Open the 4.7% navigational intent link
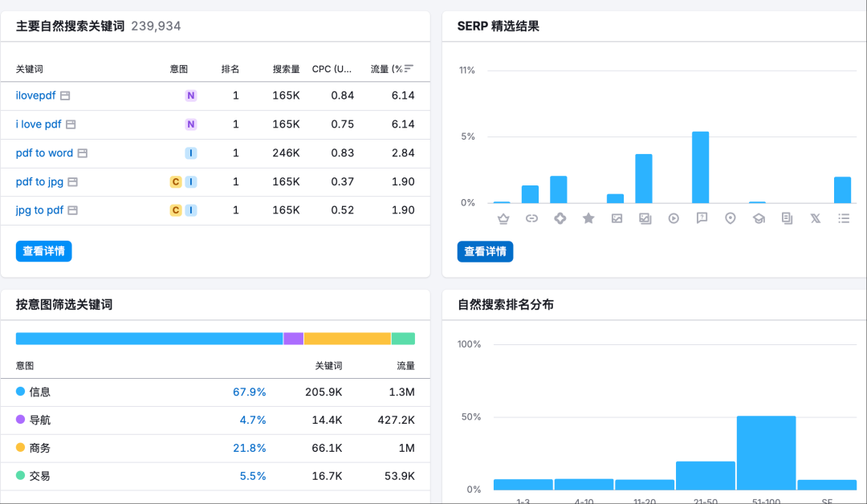Image resolution: width=867 pixels, height=504 pixels. [253, 421]
